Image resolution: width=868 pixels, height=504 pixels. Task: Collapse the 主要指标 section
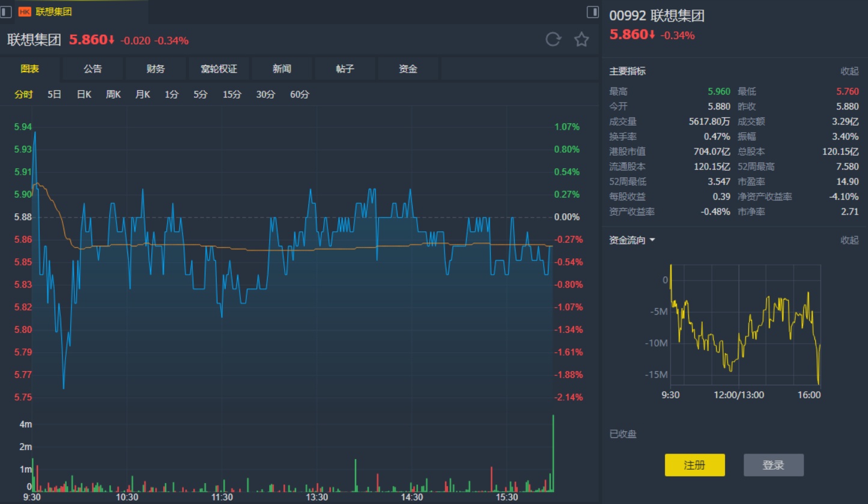click(850, 71)
